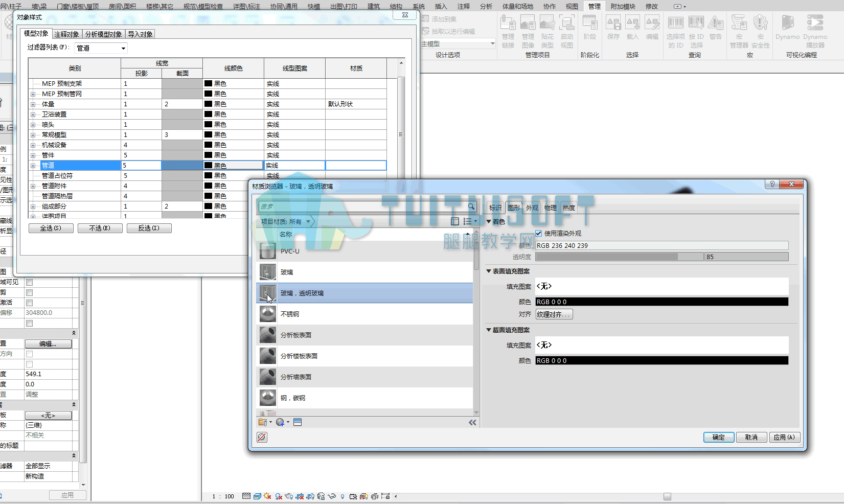844x504 pixels.
Task: Click the bottom-left material browser icon
Action: [262, 437]
